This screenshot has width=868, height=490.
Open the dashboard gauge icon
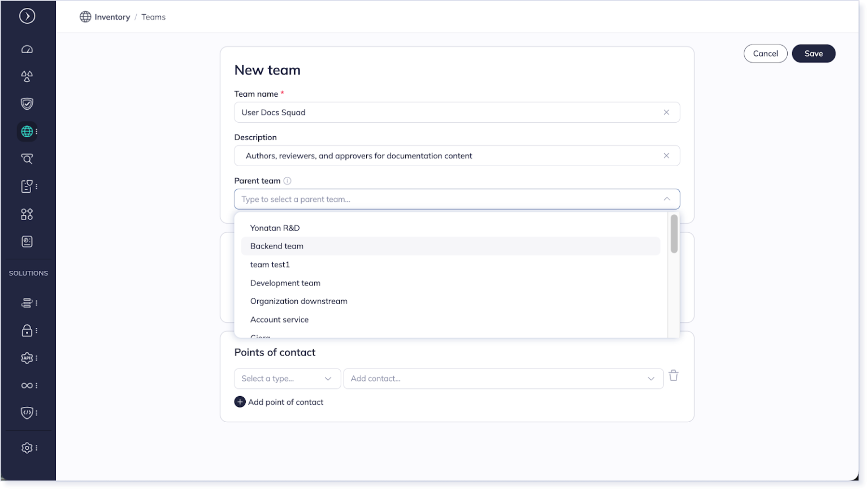(x=27, y=49)
